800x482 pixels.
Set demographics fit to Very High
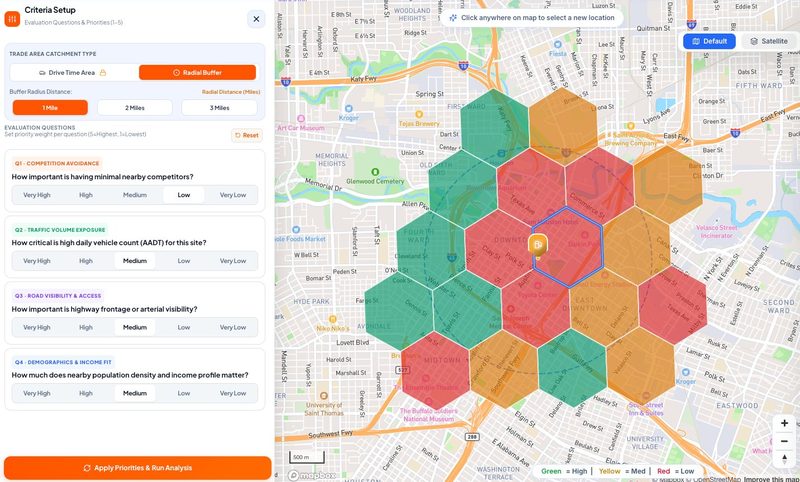pyautogui.click(x=37, y=393)
